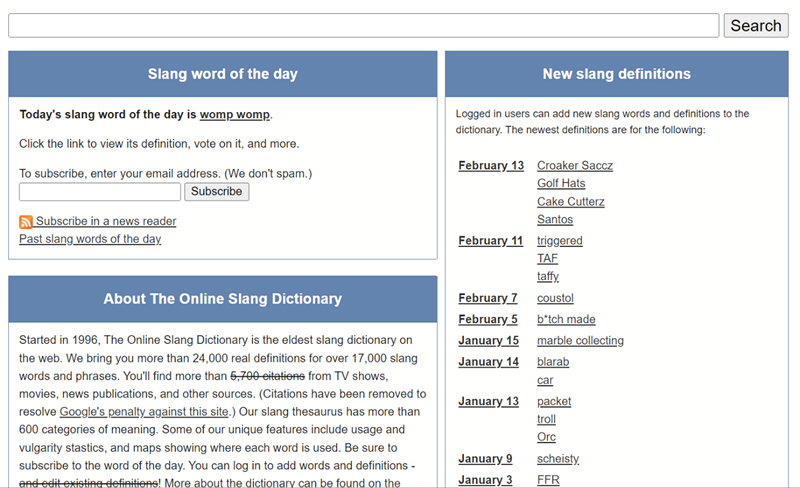800x488 pixels.
Task: Click the February 13 date heading
Action: tap(490, 166)
